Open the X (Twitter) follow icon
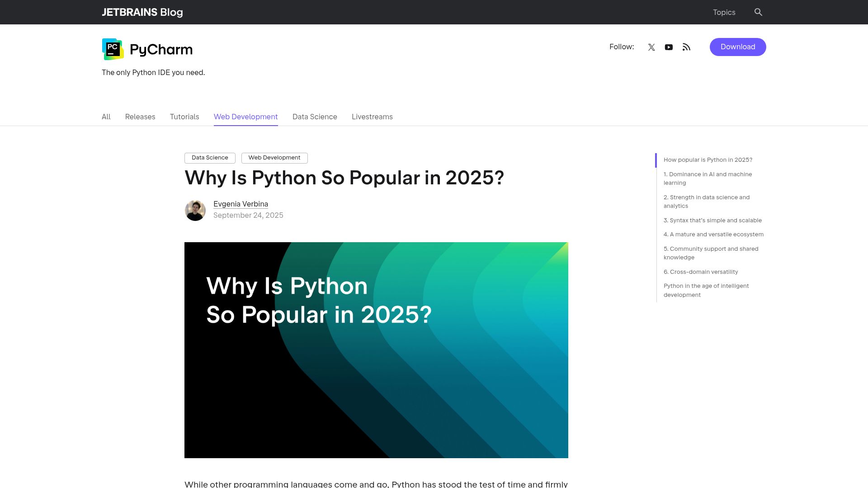 click(651, 47)
